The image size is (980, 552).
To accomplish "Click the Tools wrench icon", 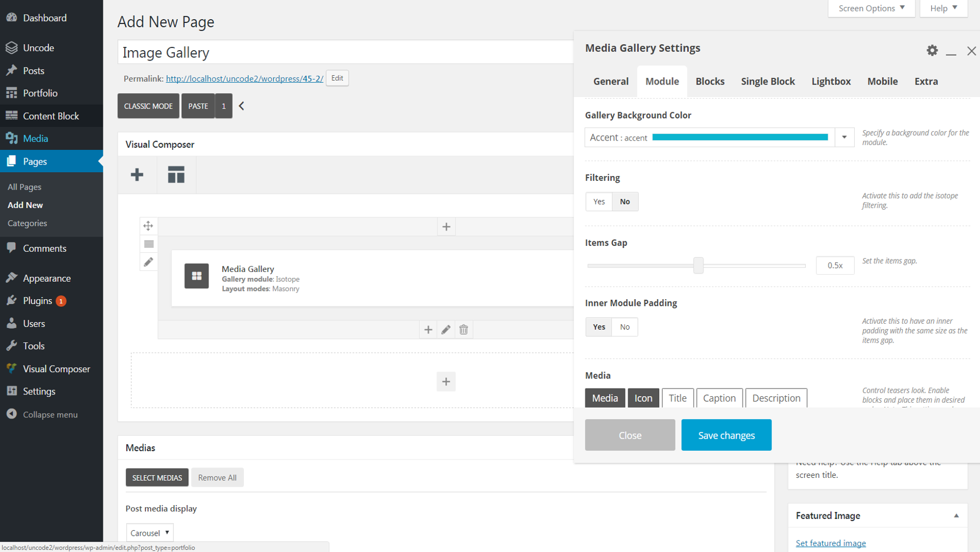I will pyautogui.click(x=11, y=346).
